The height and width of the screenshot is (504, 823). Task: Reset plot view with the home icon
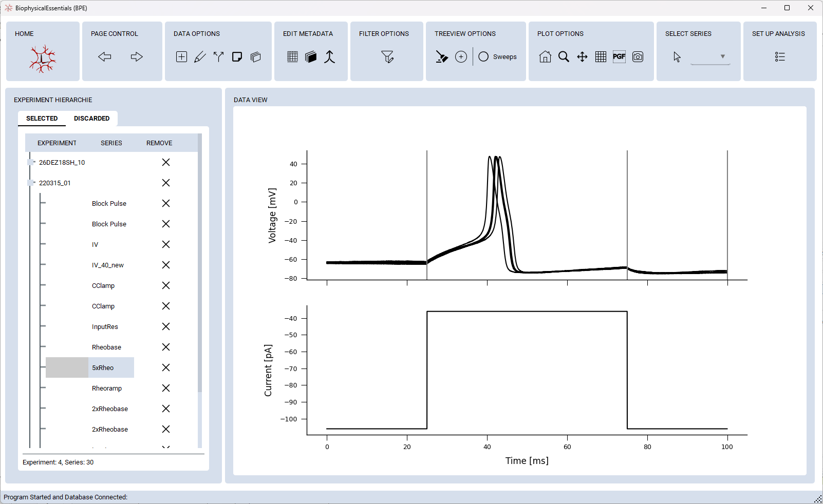click(545, 57)
